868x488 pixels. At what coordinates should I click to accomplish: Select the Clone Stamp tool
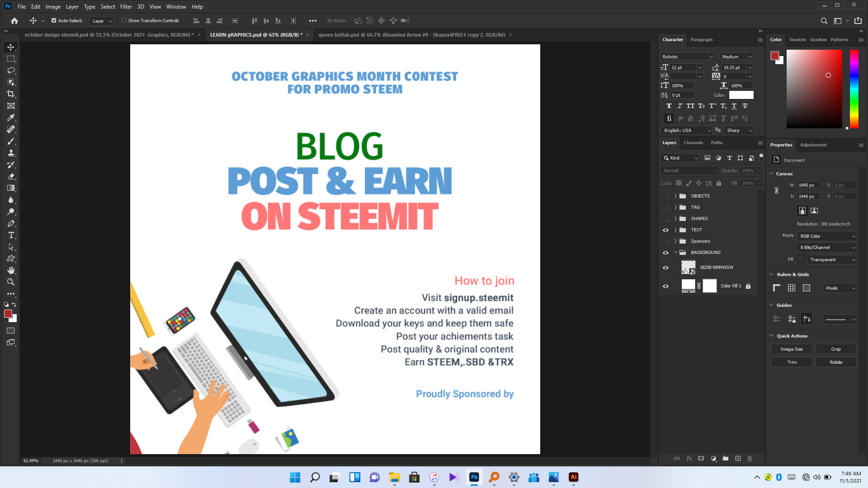pyautogui.click(x=11, y=153)
